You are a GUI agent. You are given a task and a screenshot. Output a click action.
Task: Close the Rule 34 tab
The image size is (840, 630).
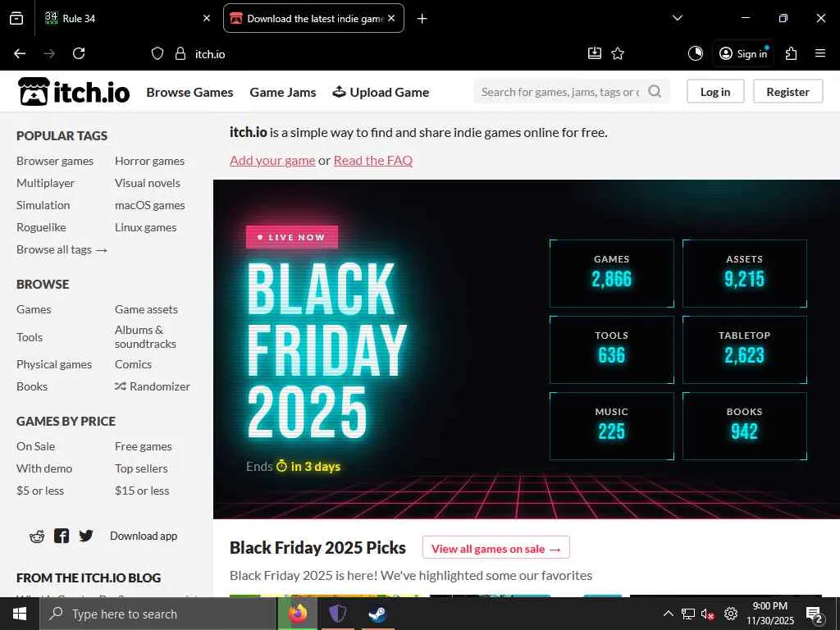[x=207, y=18]
